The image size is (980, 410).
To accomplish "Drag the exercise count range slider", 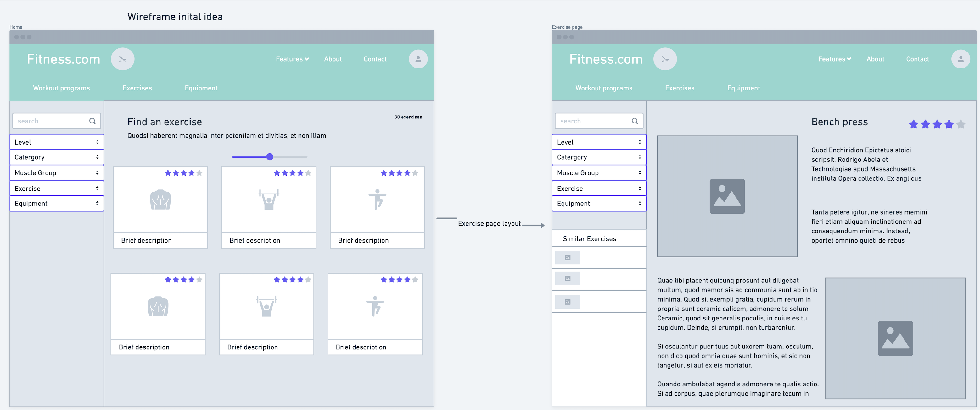I will 270,156.
